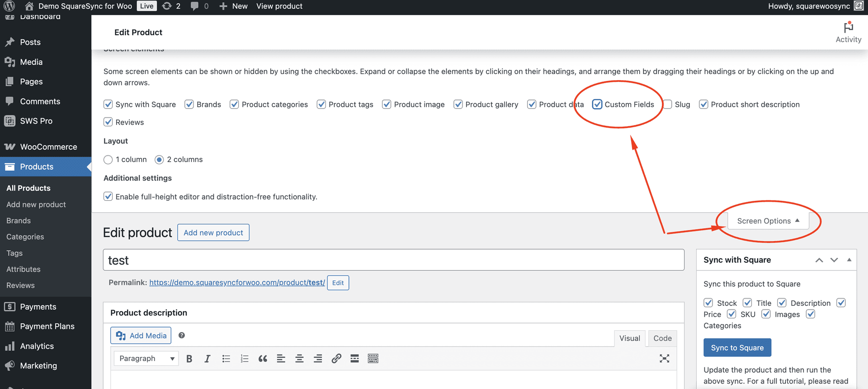Open the New content menu
This screenshot has width=868, height=389.
tap(233, 6)
